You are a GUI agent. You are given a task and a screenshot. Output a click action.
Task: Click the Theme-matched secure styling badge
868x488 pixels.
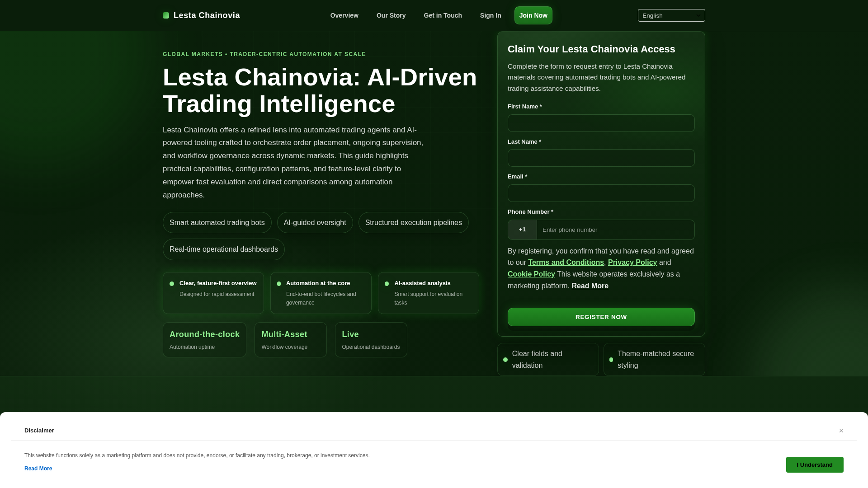(654, 360)
